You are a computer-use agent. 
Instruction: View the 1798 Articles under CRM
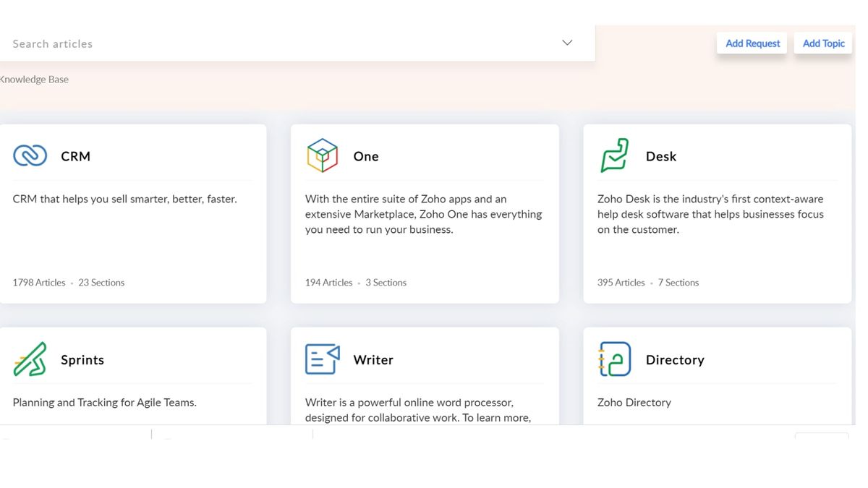pyautogui.click(x=38, y=282)
